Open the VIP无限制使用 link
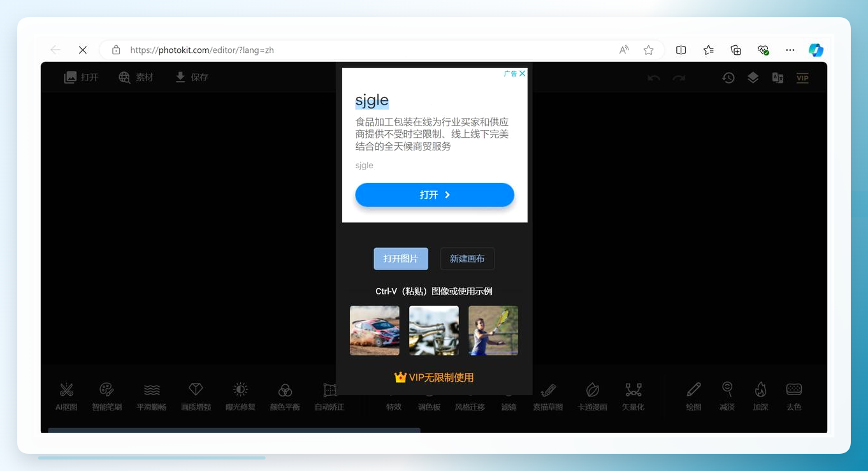Screen dimensions: 868x471 (434, 377)
